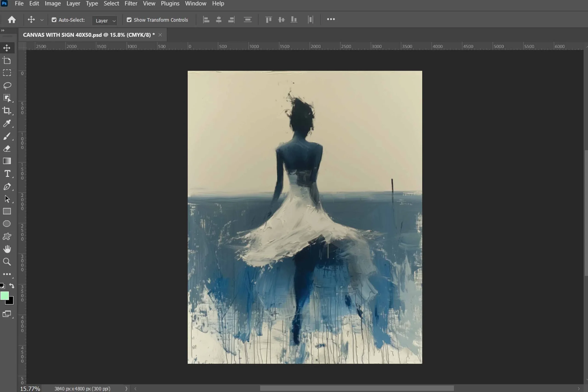Click Align left edges icon
This screenshot has width=588, height=392.
[x=206, y=20]
